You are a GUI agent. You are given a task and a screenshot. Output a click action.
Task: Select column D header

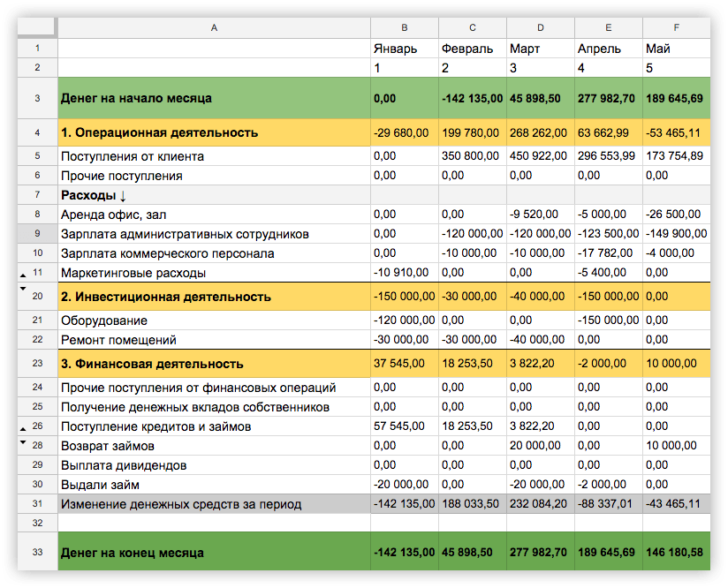541,28
